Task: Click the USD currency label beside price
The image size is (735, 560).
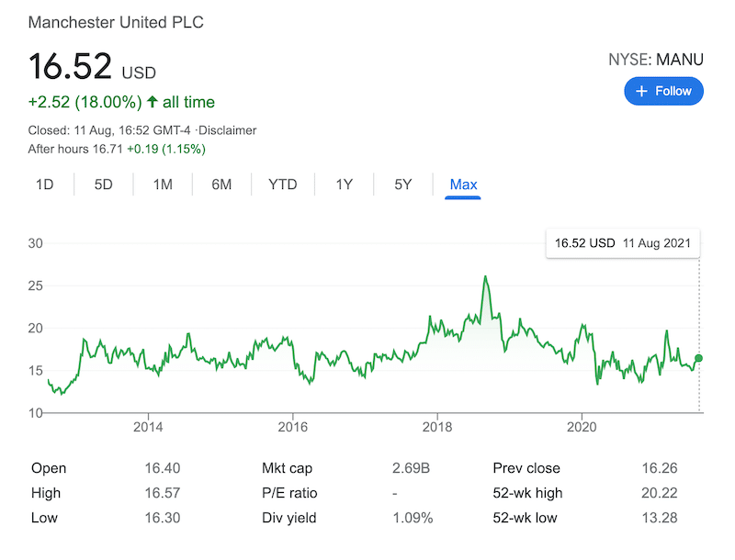Action: point(139,73)
